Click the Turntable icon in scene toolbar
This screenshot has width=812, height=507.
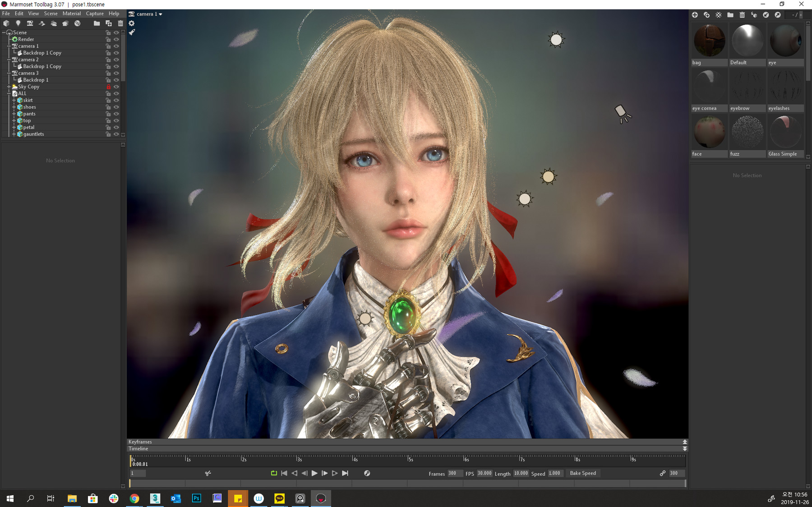tap(77, 23)
